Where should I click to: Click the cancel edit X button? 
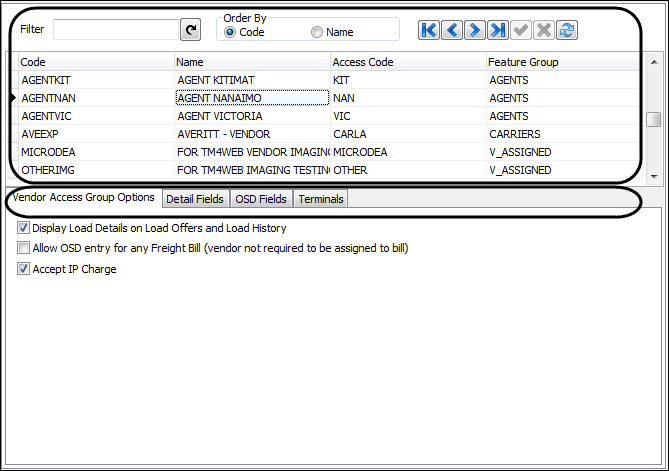(544, 30)
